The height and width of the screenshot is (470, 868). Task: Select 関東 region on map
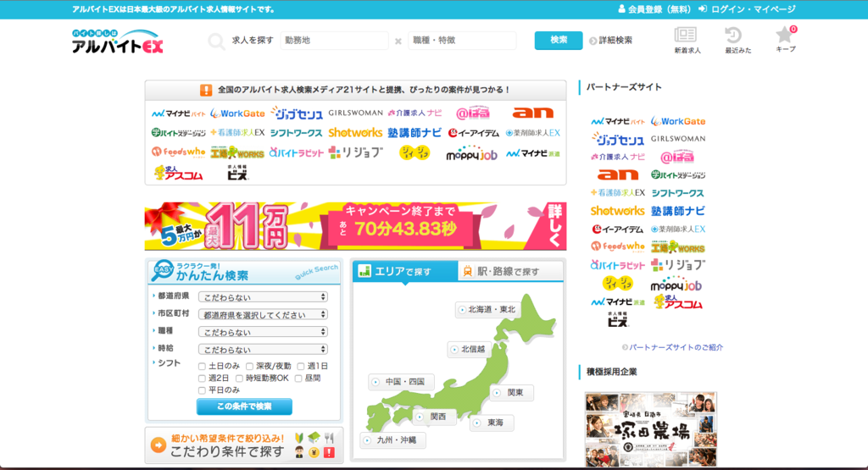[x=511, y=393]
